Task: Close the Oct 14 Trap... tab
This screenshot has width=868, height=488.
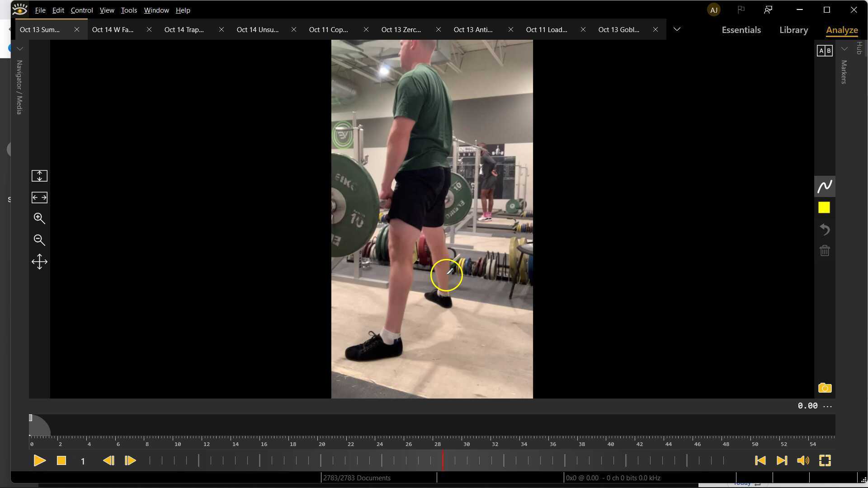Action: click(x=221, y=29)
